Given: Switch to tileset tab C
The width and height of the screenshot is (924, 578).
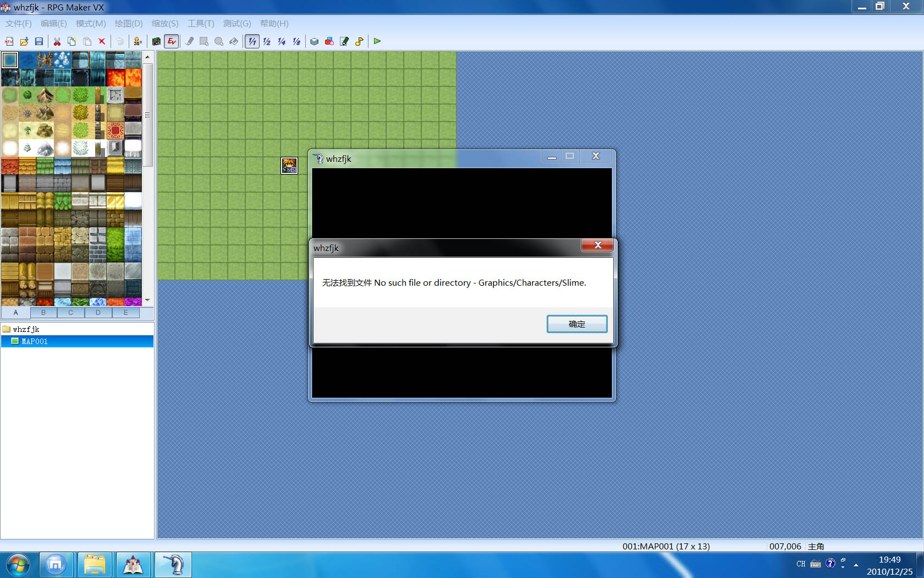Looking at the screenshot, I should pos(70,313).
